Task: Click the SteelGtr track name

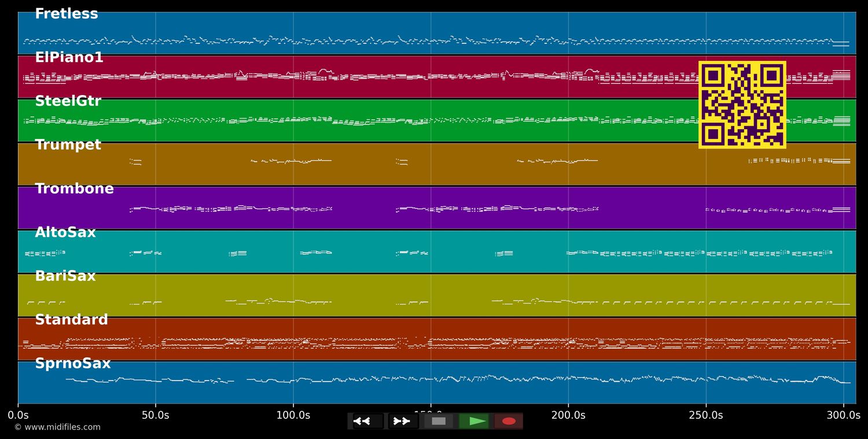Action: coord(68,101)
